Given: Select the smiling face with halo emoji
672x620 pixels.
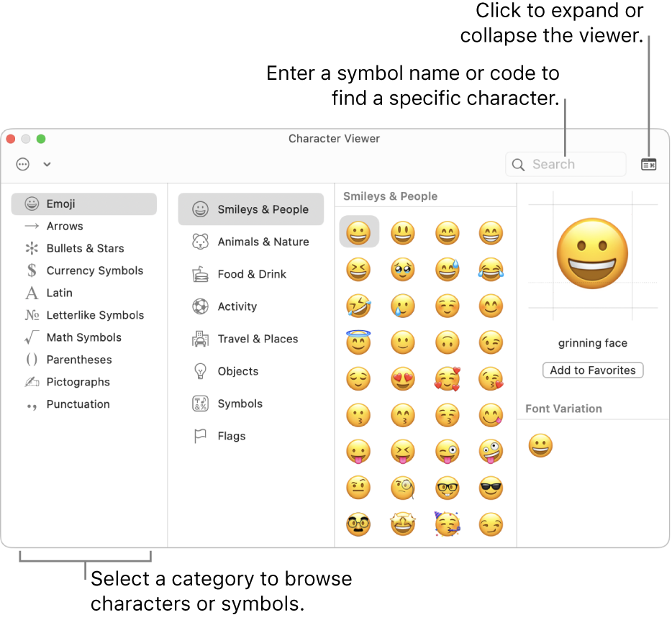Looking at the screenshot, I should coord(358,342).
